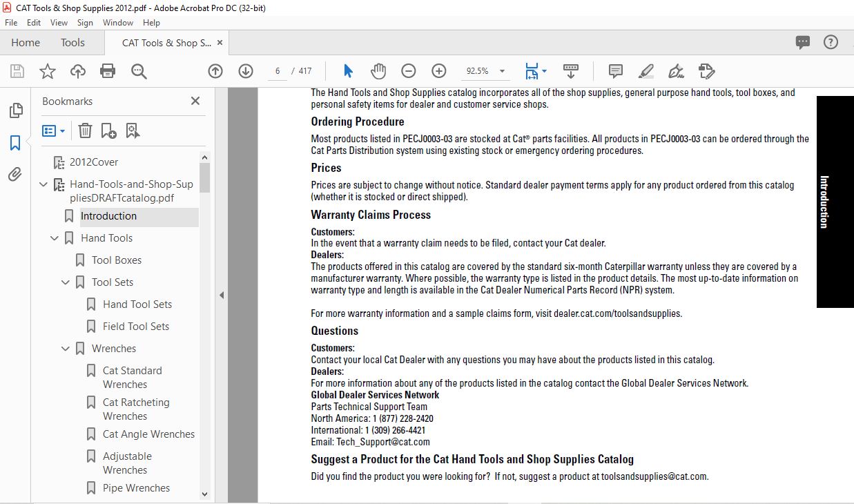Toggle the scrolling read mode icon
This screenshot has width=854, height=504.
click(571, 71)
